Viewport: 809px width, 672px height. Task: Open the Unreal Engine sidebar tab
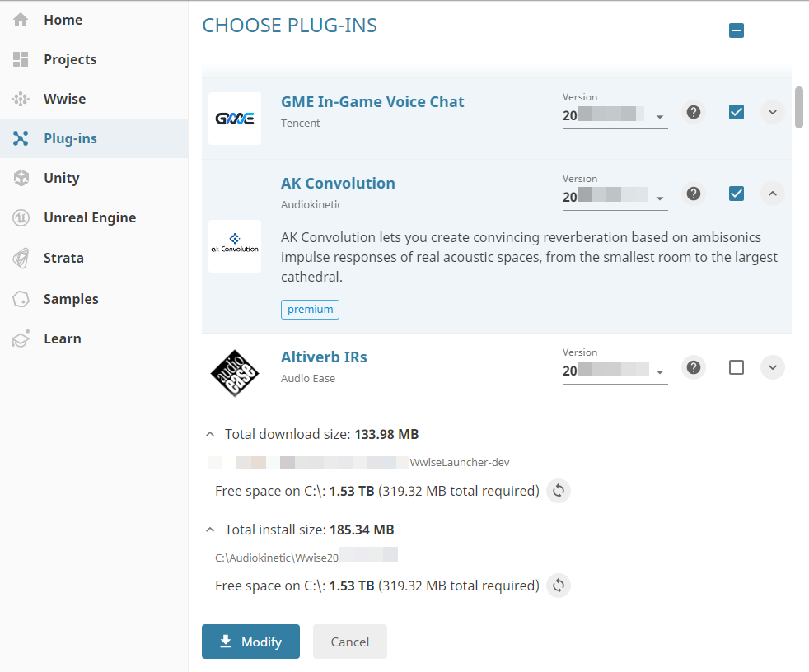[89, 217]
